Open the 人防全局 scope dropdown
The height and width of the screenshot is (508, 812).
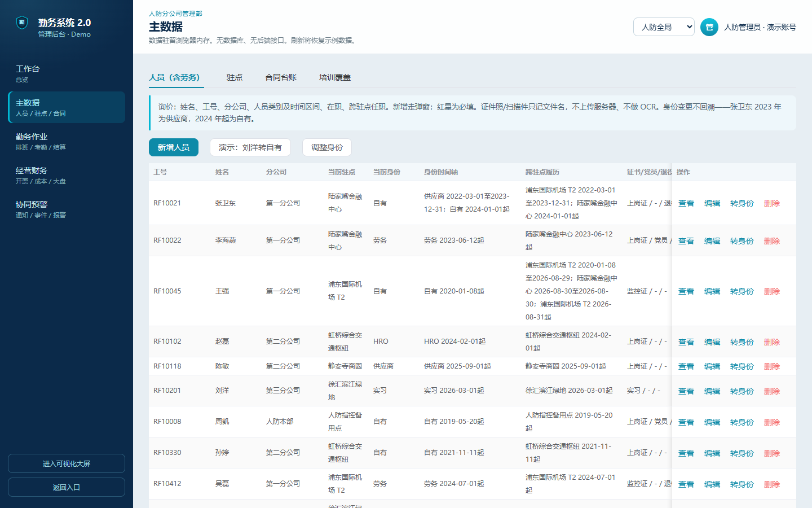tap(664, 27)
